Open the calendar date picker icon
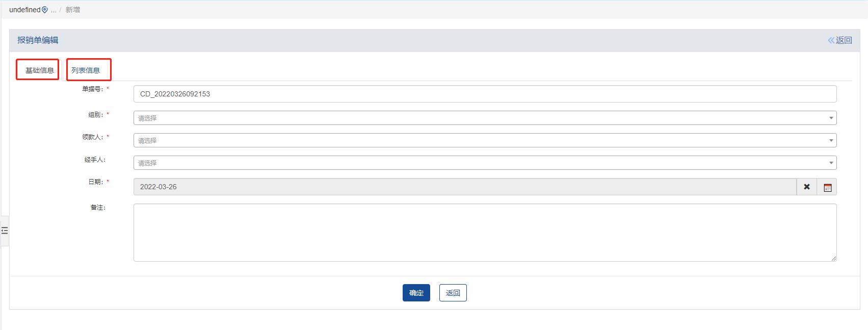868x330 pixels. click(x=827, y=187)
